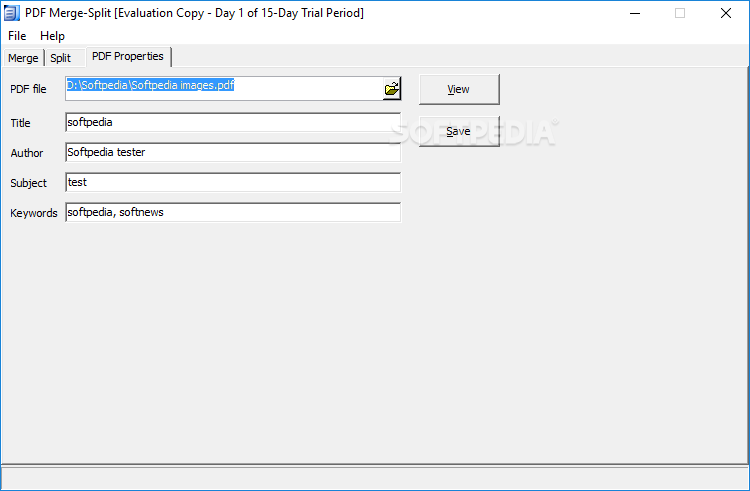Close the PDF Merge-Split window

(x=726, y=13)
